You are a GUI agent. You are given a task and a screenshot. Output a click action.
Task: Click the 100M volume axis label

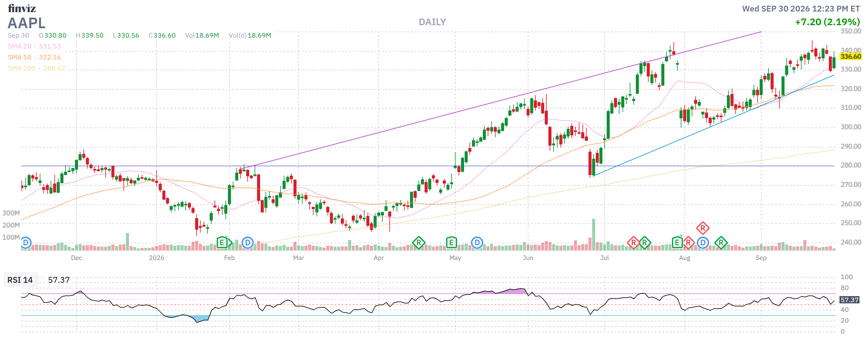click(x=11, y=237)
